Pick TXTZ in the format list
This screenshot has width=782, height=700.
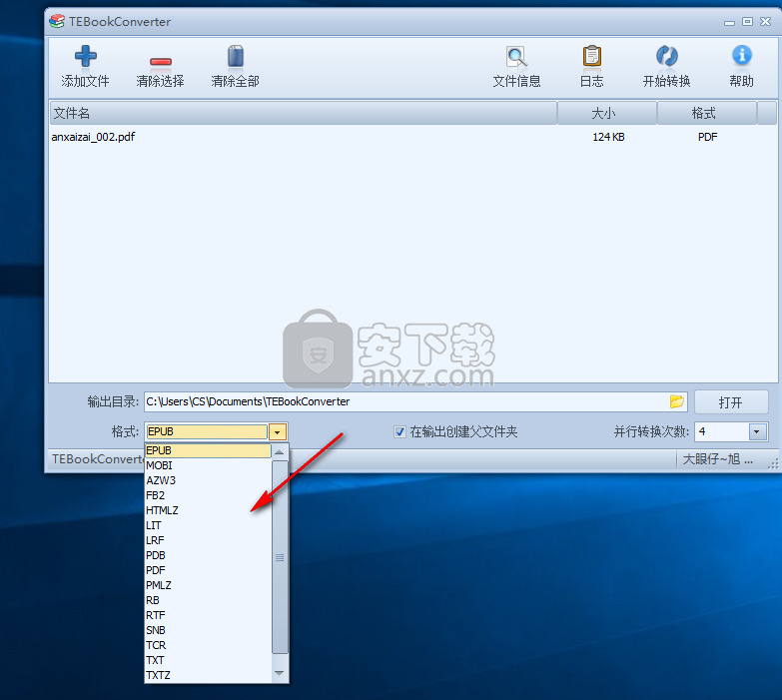point(208,675)
